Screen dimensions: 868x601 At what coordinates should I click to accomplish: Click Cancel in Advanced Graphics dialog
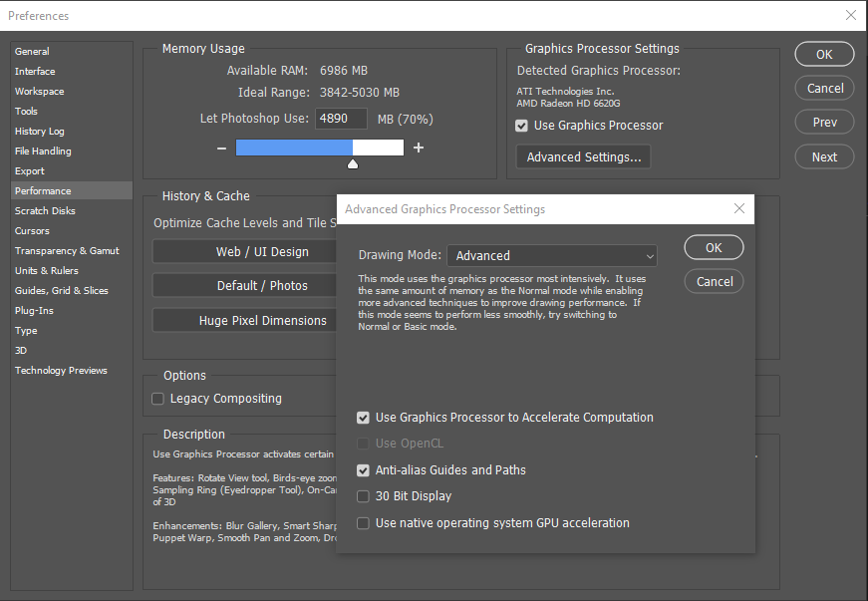tap(714, 282)
